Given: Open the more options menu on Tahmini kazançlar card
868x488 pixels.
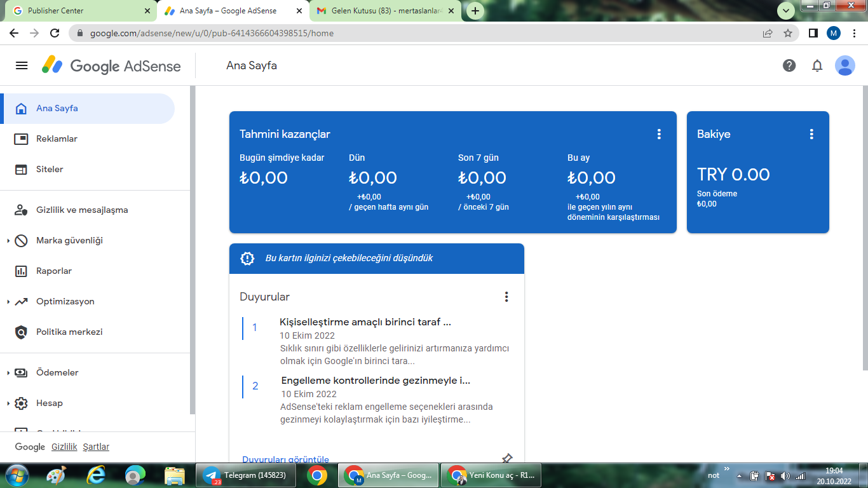Looking at the screenshot, I should pyautogui.click(x=659, y=134).
